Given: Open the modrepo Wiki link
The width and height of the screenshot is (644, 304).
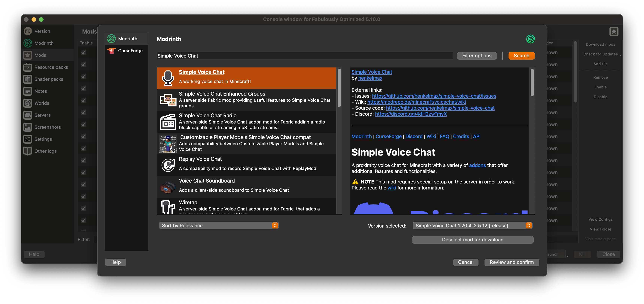Looking at the screenshot, I should coord(416,102).
